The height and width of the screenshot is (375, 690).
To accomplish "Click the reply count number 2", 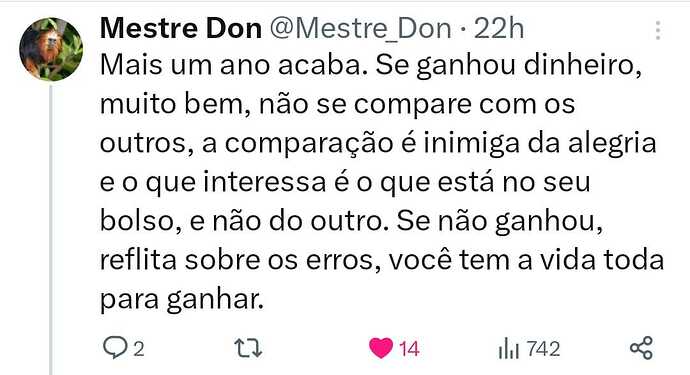I will point(139,349).
